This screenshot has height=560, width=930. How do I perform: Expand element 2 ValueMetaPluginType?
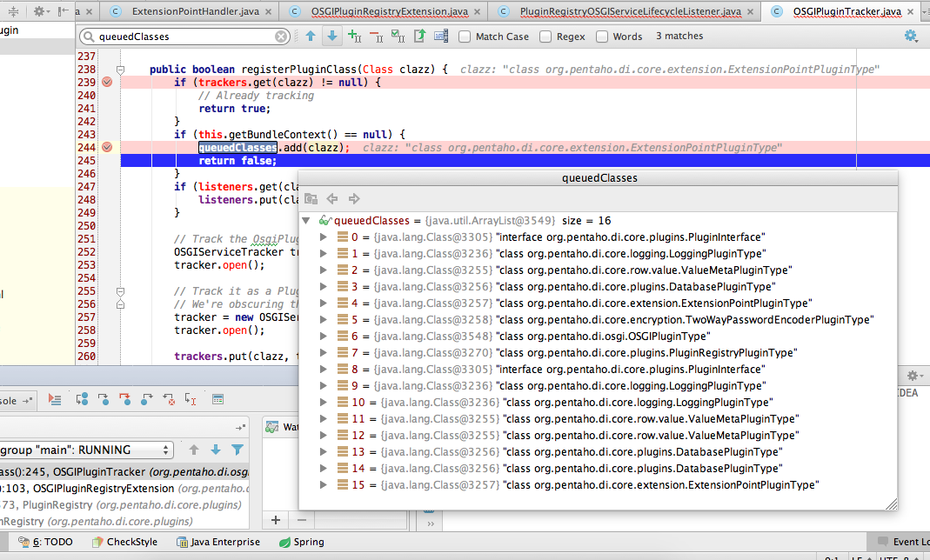[x=324, y=270]
